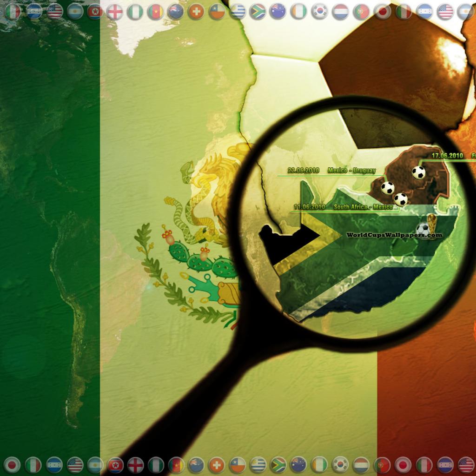Click the Netherlands flag in the top row
Image resolution: width=476 pixels, height=476 pixels.
point(340,12)
